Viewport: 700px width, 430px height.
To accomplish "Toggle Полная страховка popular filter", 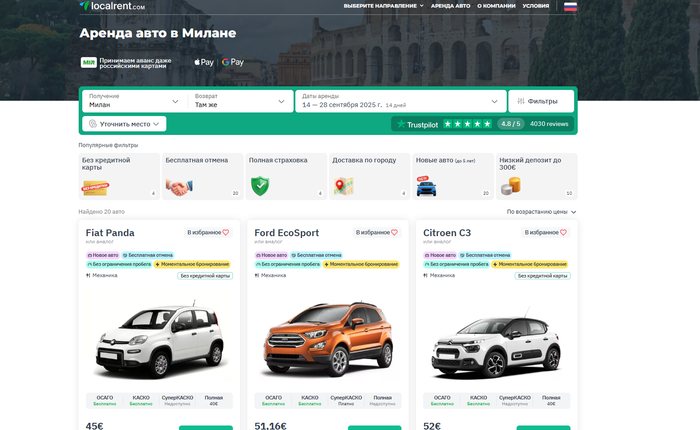I will [286, 176].
